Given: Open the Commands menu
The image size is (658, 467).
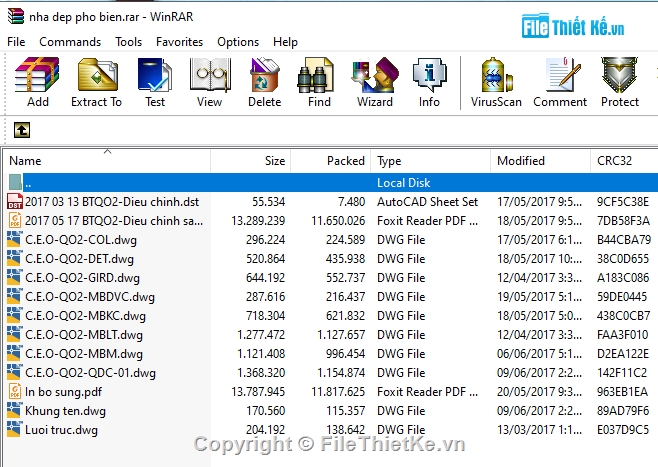Looking at the screenshot, I should [70, 42].
